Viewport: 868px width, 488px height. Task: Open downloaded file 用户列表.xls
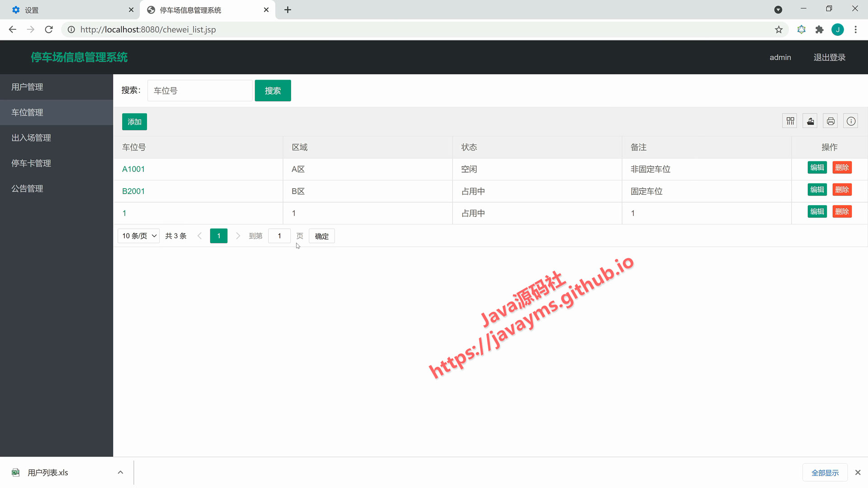click(x=47, y=473)
